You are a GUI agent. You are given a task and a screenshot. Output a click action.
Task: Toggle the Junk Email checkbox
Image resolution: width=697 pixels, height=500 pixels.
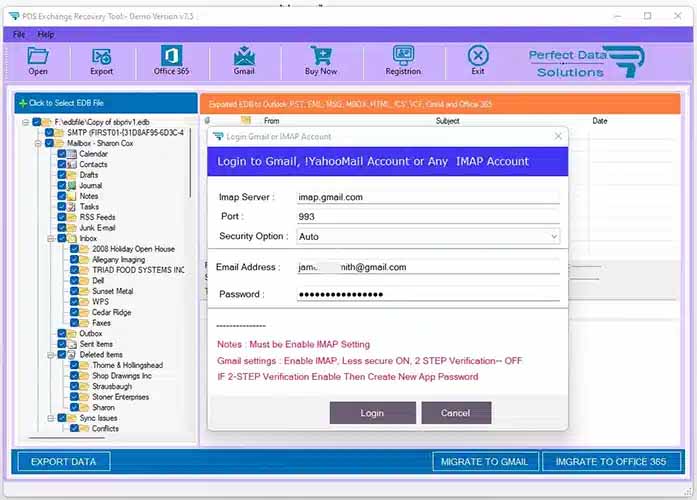coord(62,228)
